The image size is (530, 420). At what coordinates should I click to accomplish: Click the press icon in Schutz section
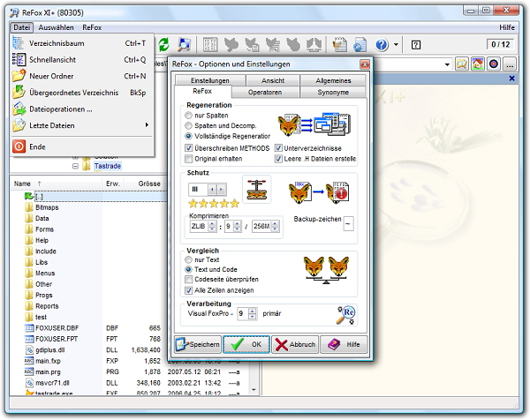point(256,190)
